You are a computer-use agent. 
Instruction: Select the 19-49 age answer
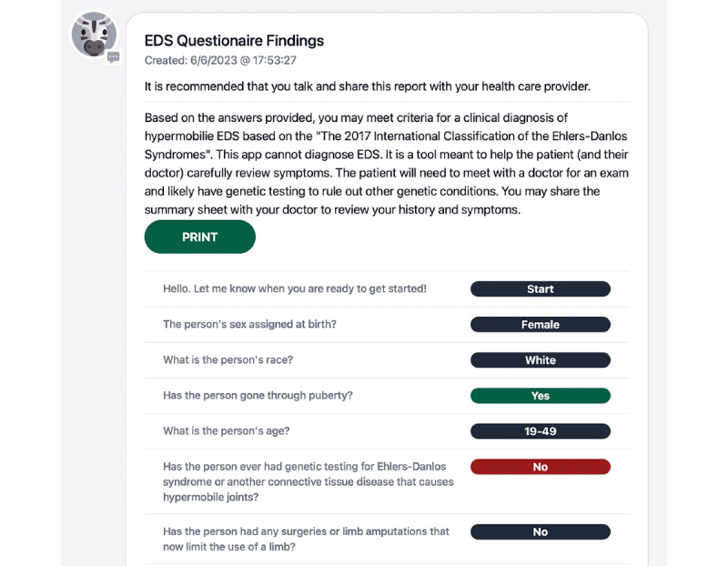pyautogui.click(x=540, y=431)
